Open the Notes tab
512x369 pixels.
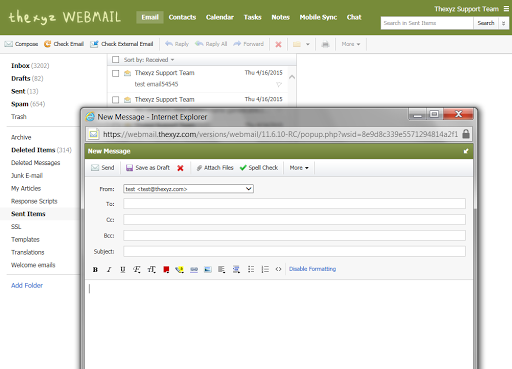coord(281,17)
